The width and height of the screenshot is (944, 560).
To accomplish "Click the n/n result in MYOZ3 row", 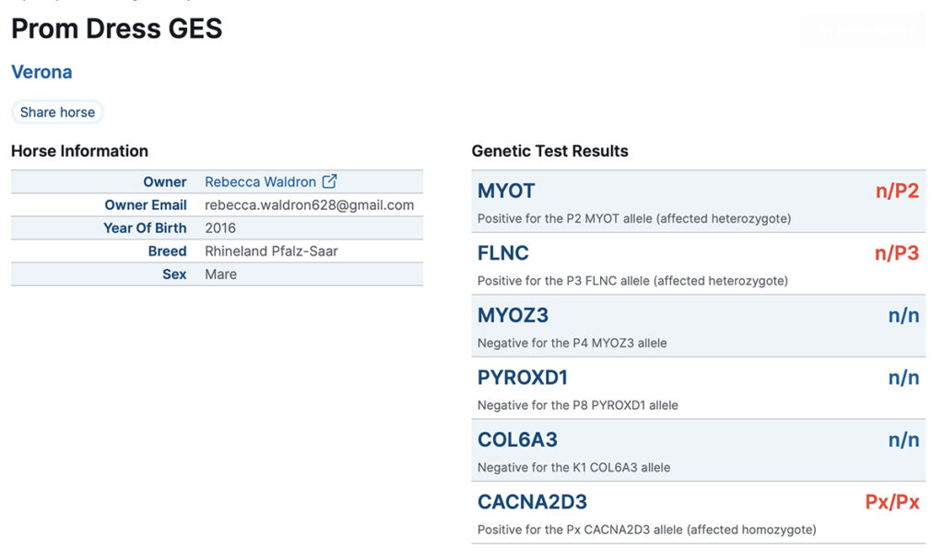I will click(903, 316).
